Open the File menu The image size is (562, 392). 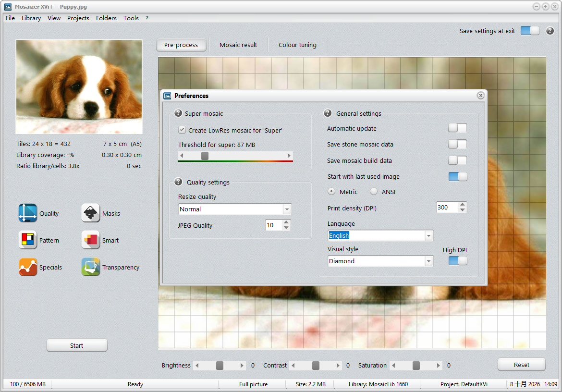(11, 18)
